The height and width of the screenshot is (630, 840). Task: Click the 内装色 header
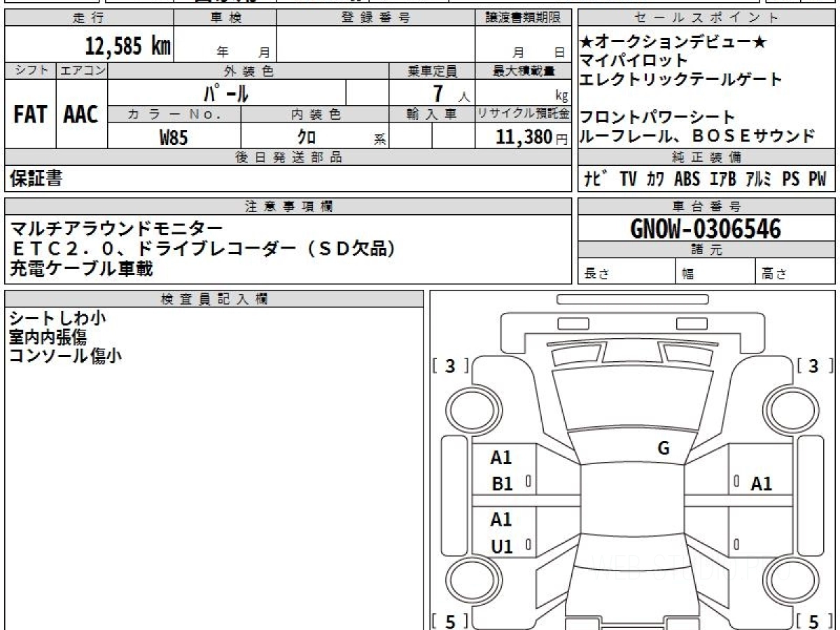[315, 114]
